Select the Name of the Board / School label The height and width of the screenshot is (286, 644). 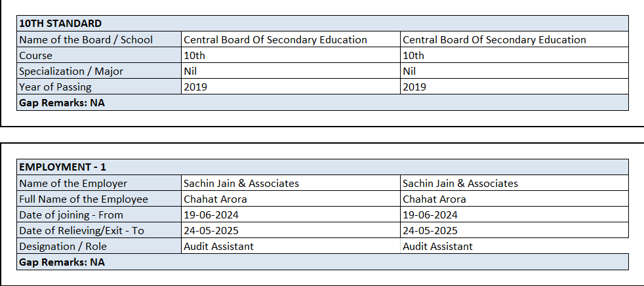coord(86,39)
